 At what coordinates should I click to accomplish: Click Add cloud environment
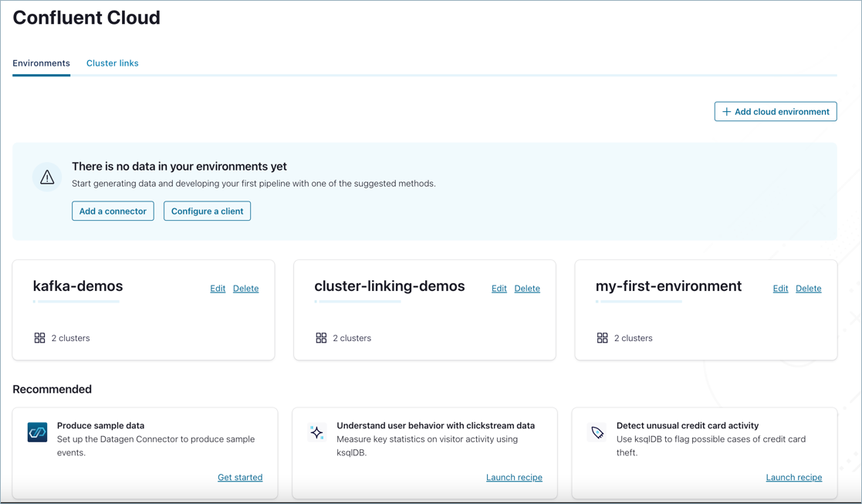[775, 111]
